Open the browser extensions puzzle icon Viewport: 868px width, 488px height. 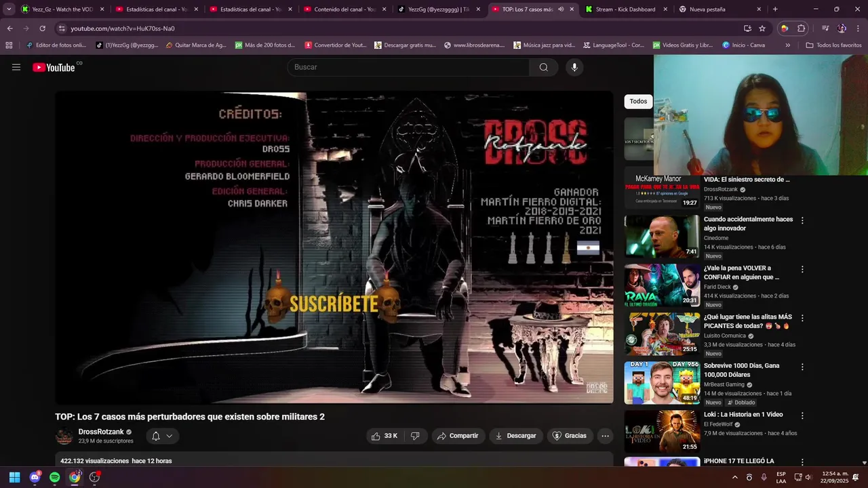click(x=802, y=28)
